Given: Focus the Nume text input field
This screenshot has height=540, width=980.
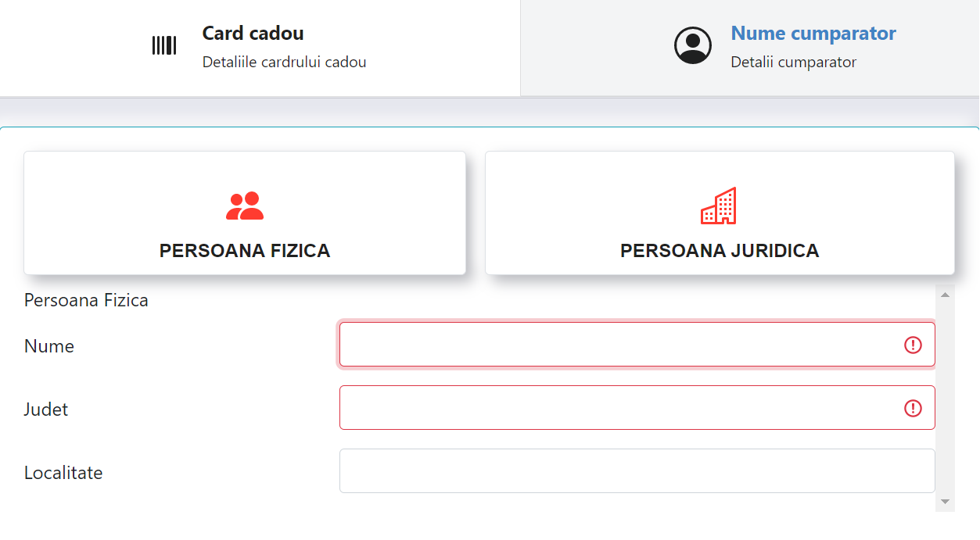Looking at the screenshot, I should pos(637,345).
